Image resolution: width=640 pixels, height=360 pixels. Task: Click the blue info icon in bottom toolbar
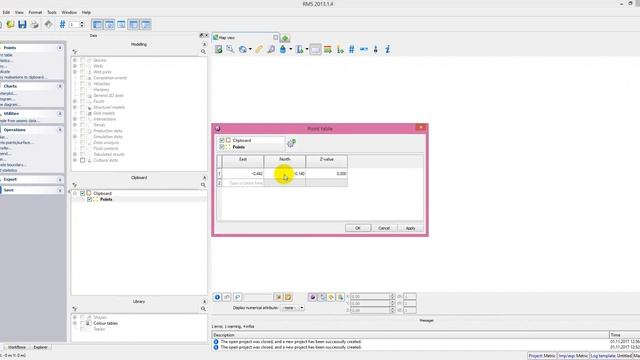217,297
